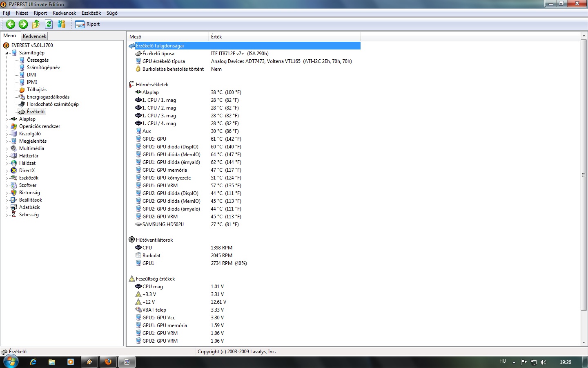Select Energiagazdálkodás in the tree
588x368 pixels.
[48, 97]
